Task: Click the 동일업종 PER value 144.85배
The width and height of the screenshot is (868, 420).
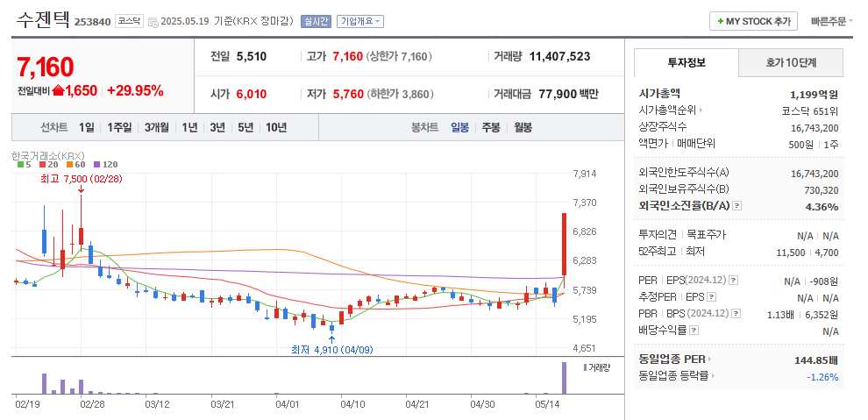Action: click(x=816, y=360)
